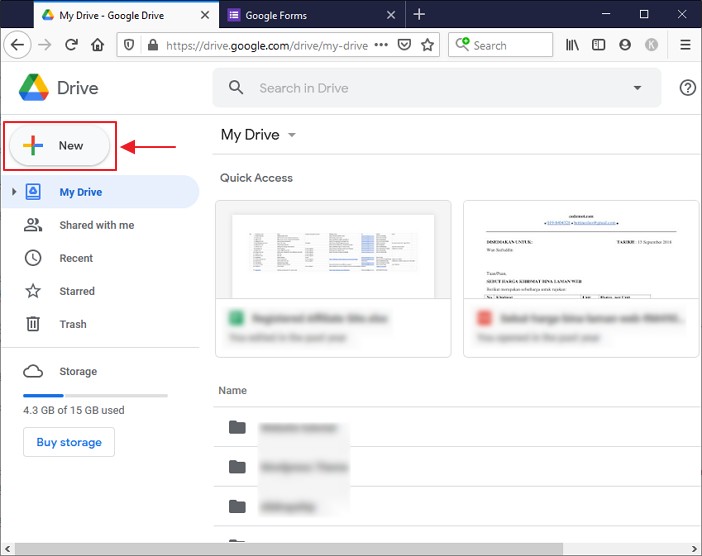Open page actions three-dot menu

tap(381, 45)
